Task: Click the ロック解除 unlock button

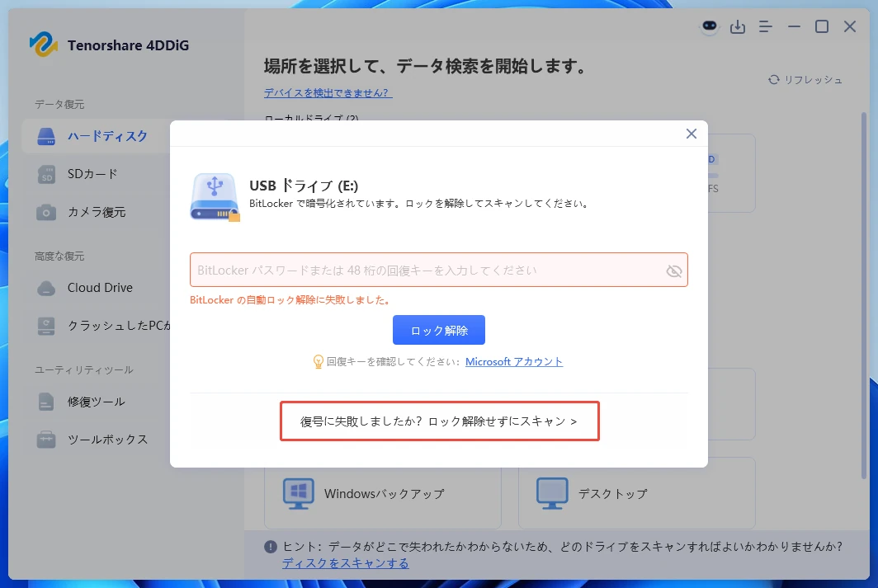Action: pos(439,329)
